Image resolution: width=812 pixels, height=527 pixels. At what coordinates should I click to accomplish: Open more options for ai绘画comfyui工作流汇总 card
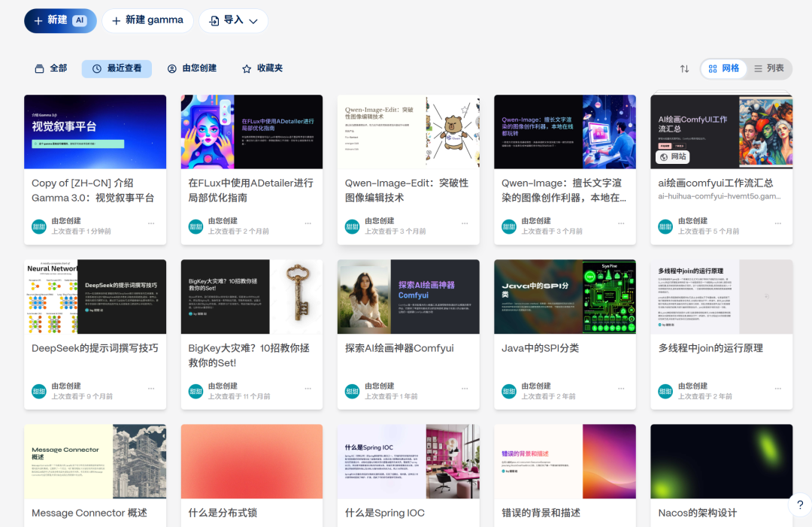click(778, 223)
